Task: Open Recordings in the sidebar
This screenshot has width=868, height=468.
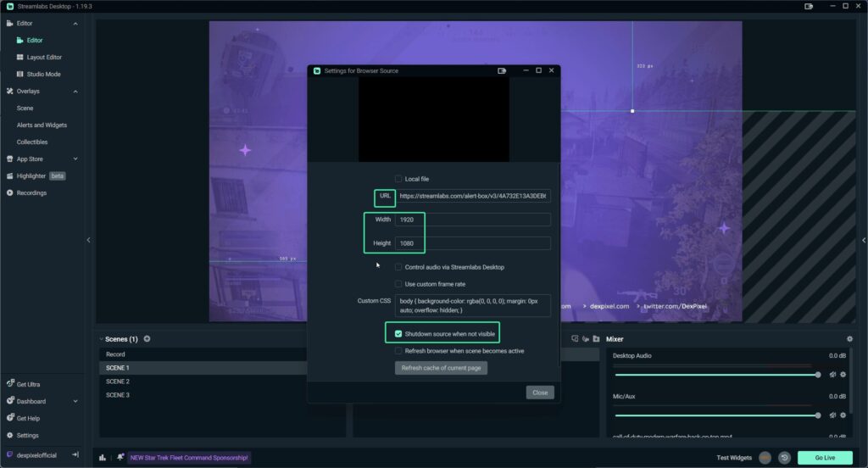Action: pos(31,192)
